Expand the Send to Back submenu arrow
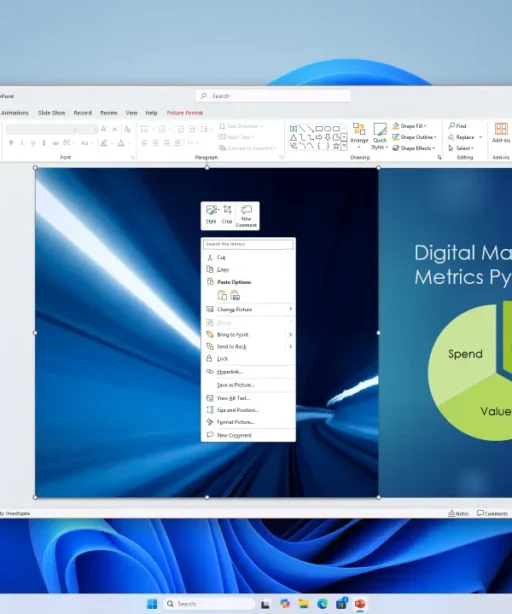This screenshot has width=512, height=614. pos(290,347)
